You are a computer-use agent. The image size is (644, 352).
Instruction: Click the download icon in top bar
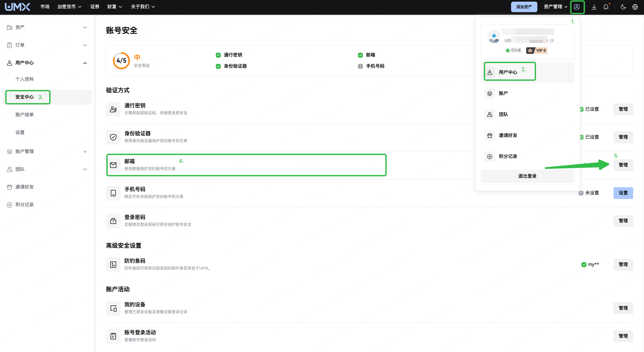[x=594, y=7]
